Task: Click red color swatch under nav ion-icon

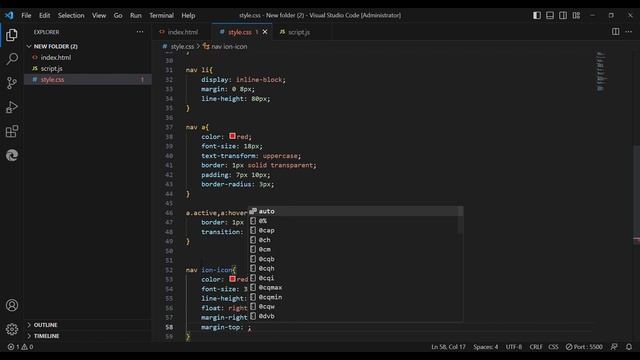Action: click(232, 279)
